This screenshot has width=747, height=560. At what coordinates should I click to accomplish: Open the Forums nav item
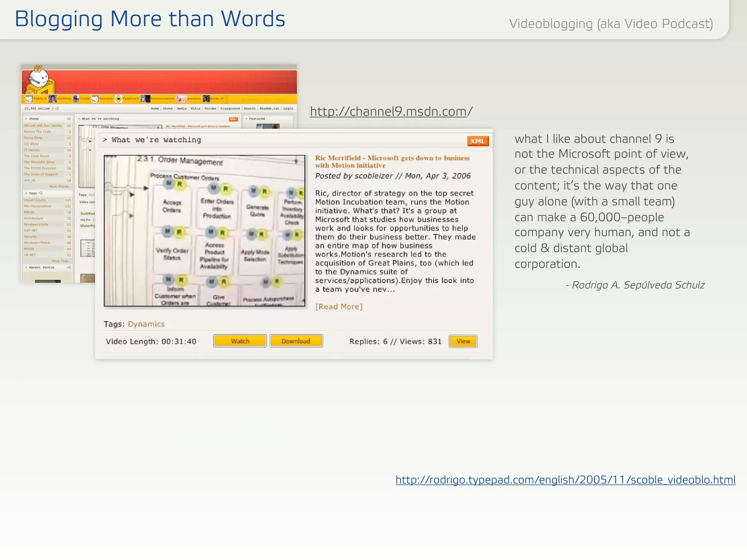(x=210, y=109)
